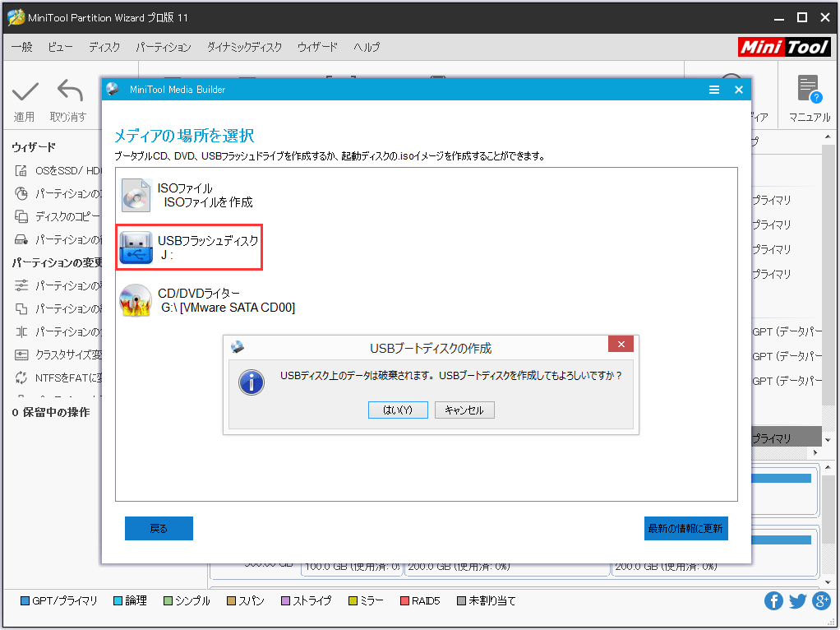Open the 一般 menu
This screenshot has width=840, height=630.
(x=22, y=47)
